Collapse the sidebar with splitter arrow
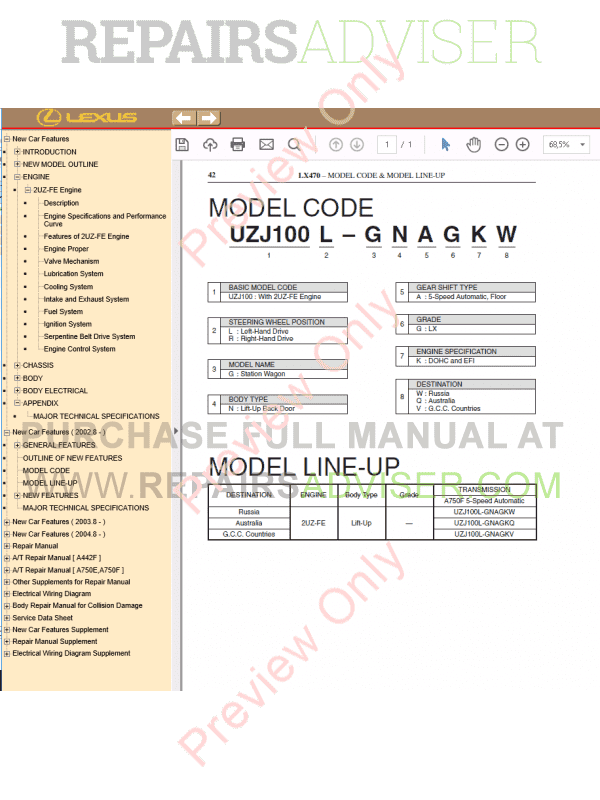 click(176, 431)
